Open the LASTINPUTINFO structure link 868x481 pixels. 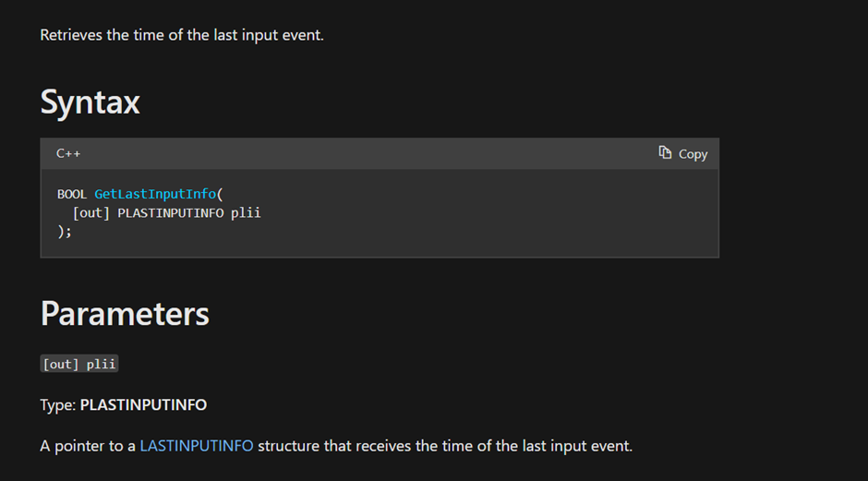pyautogui.click(x=196, y=446)
